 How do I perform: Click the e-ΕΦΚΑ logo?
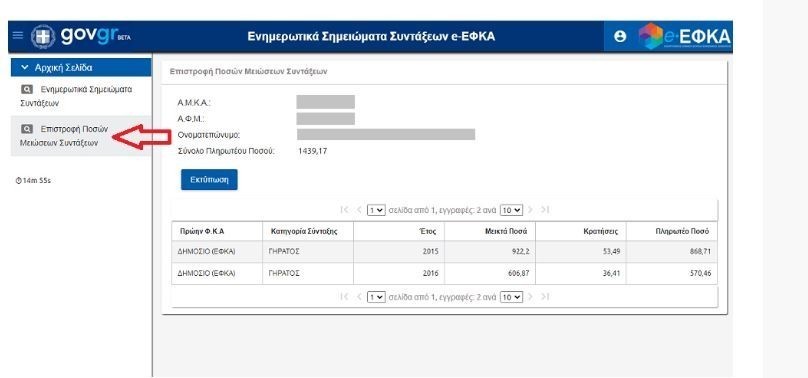(684, 36)
